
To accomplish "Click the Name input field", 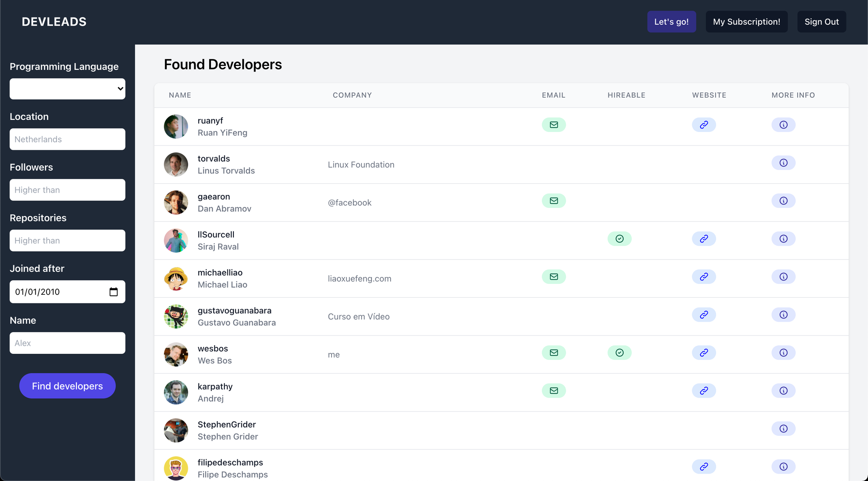I will pyautogui.click(x=67, y=343).
